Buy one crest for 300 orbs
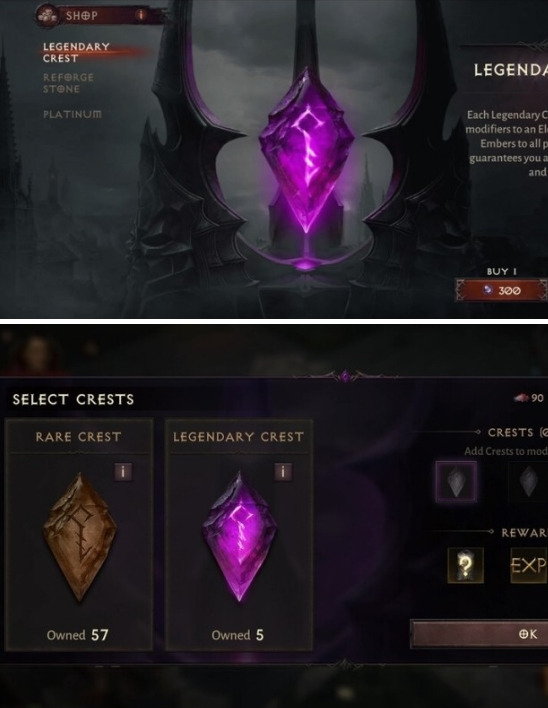 pyautogui.click(x=502, y=290)
